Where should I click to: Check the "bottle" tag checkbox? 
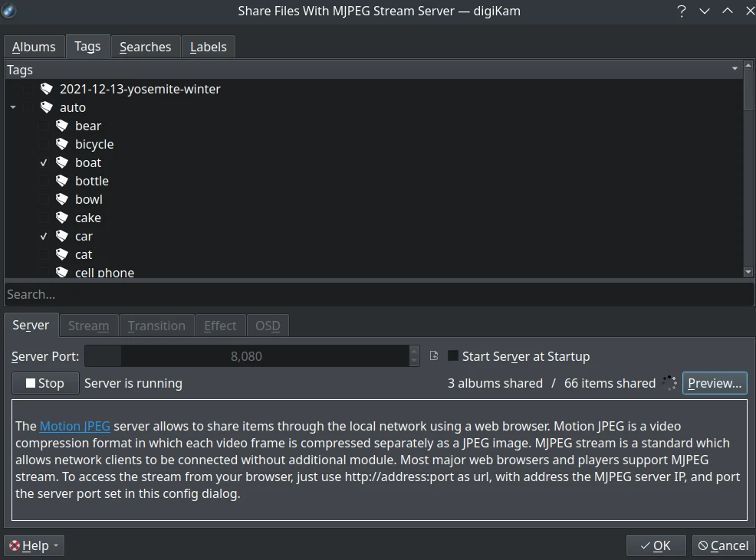point(44,181)
